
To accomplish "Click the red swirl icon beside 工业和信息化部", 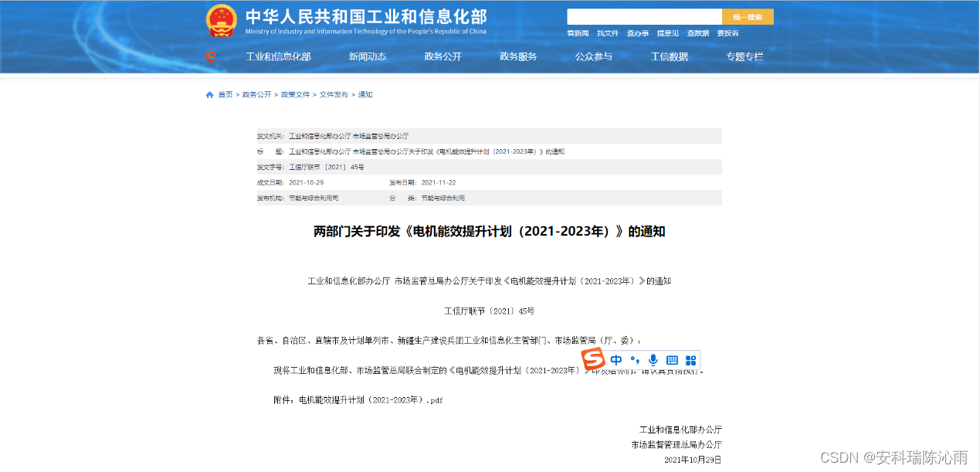I will [211, 56].
